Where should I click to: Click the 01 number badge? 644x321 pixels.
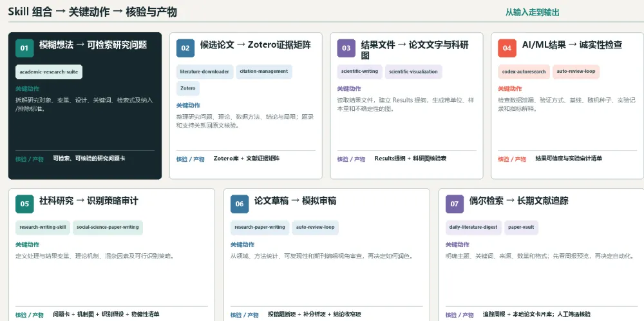(x=24, y=48)
